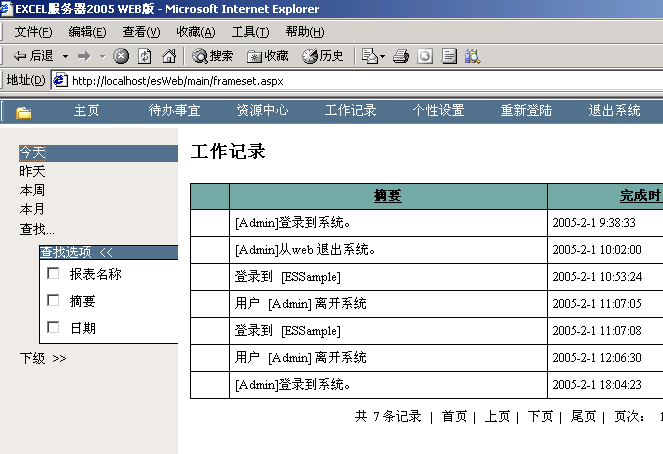
Task: Click the 下页 pagination link
Action: tap(540, 417)
